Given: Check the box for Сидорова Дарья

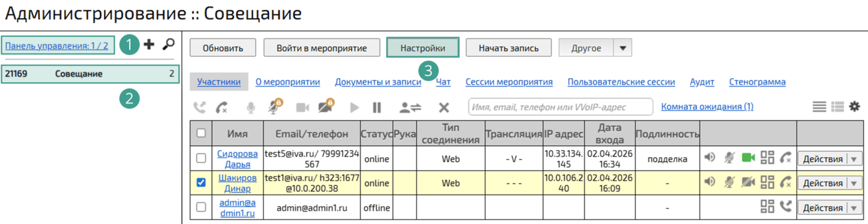Looking at the screenshot, I should (201, 158).
